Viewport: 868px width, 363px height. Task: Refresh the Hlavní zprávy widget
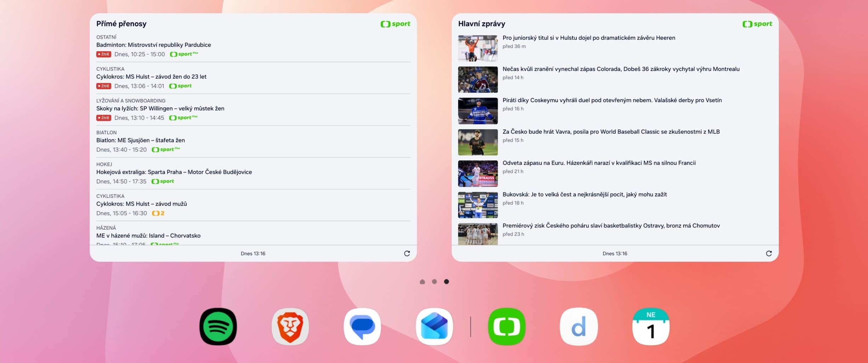tap(768, 253)
